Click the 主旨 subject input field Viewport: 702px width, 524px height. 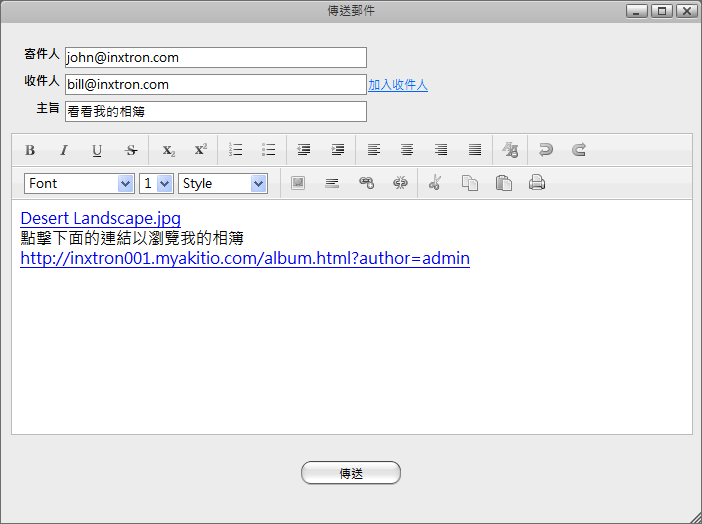tap(215, 112)
